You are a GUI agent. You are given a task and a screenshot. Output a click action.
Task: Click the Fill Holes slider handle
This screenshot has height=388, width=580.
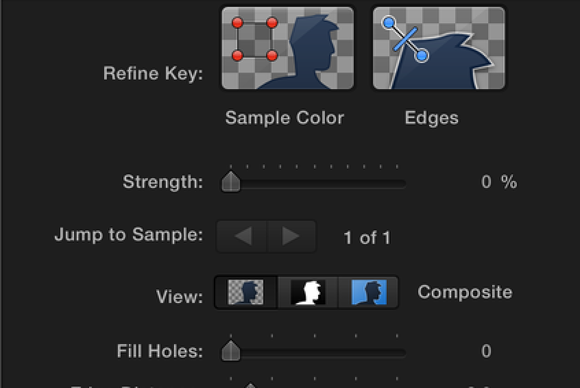(231, 351)
